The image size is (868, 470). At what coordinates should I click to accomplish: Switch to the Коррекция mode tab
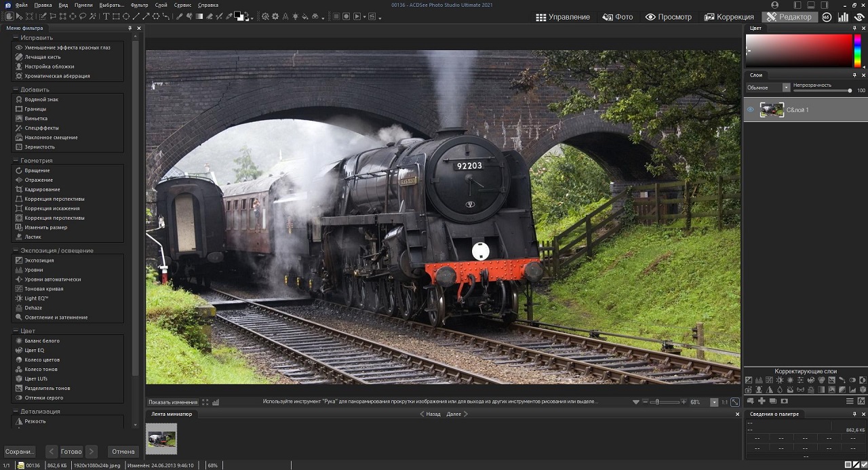pos(729,17)
